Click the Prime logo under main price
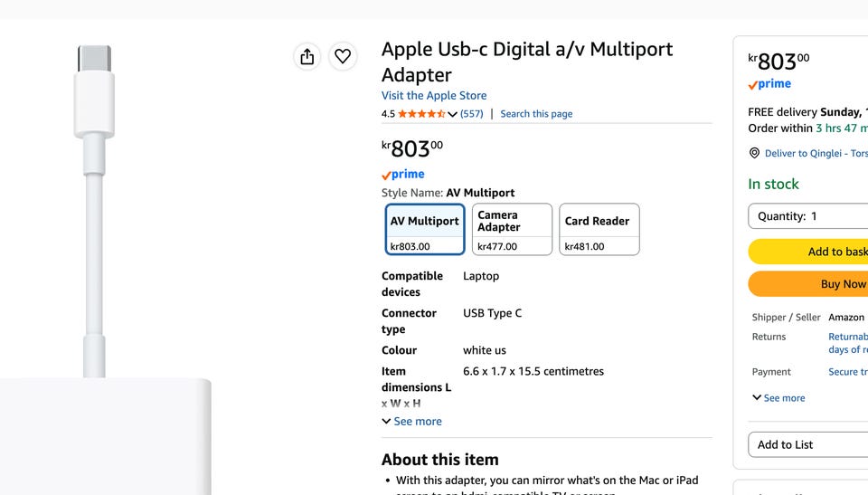 (x=403, y=175)
